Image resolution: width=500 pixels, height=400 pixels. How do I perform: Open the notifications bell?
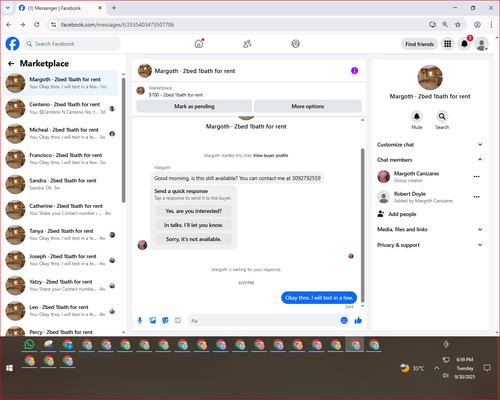tap(464, 44)
